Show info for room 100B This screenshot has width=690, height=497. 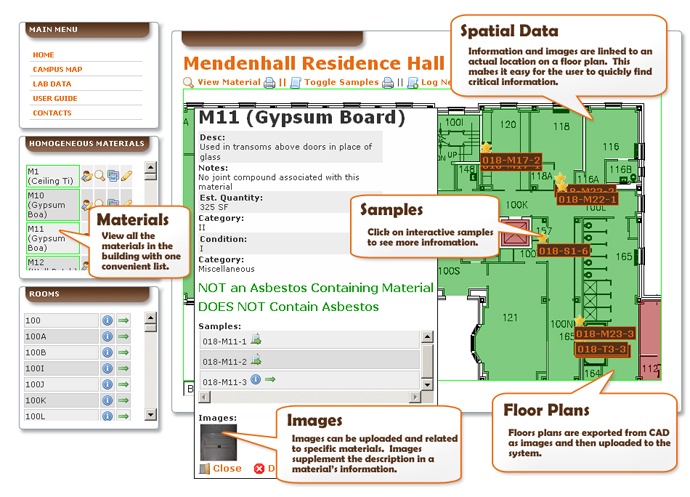[x=107, y=352]
